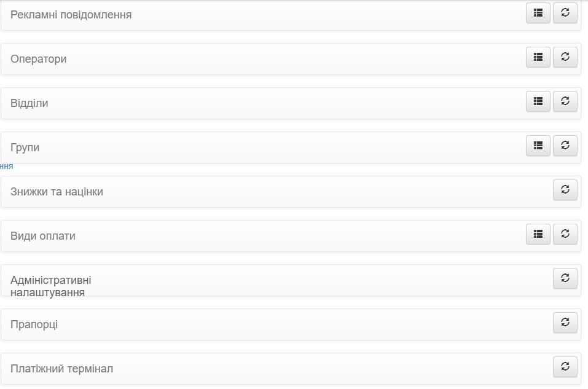Click the Прапорці panel title

point(34,324)
